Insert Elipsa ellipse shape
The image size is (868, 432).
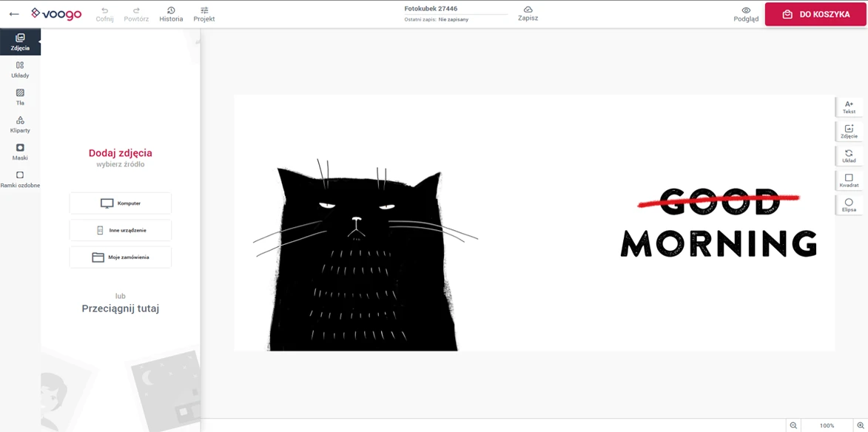tap(849, 205)
